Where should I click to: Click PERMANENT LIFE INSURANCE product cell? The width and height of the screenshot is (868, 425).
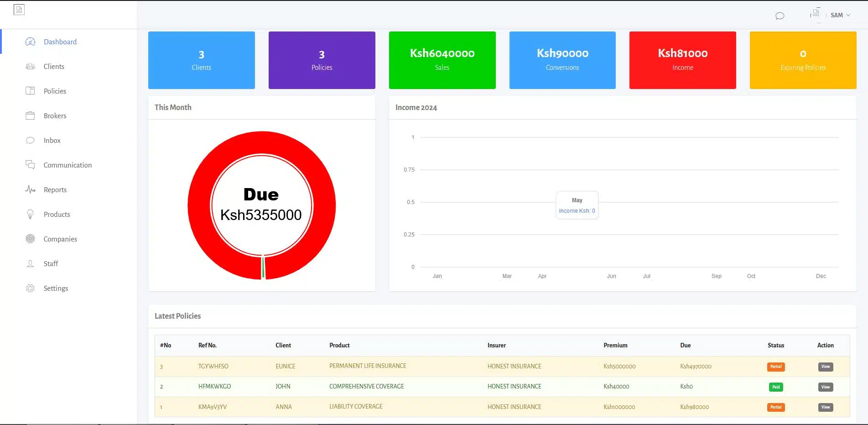pos(368,366)
